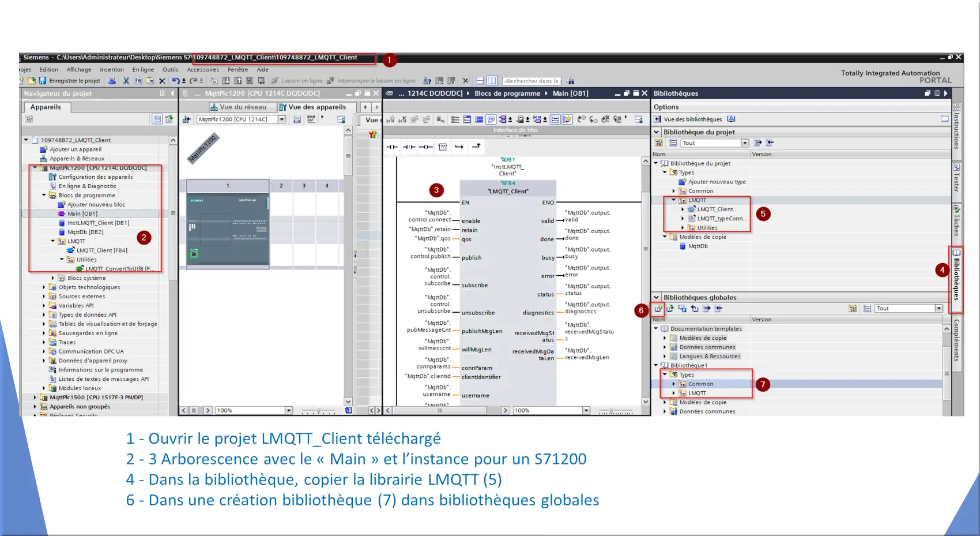Collapse the Bibliothèques globales section

657,297
